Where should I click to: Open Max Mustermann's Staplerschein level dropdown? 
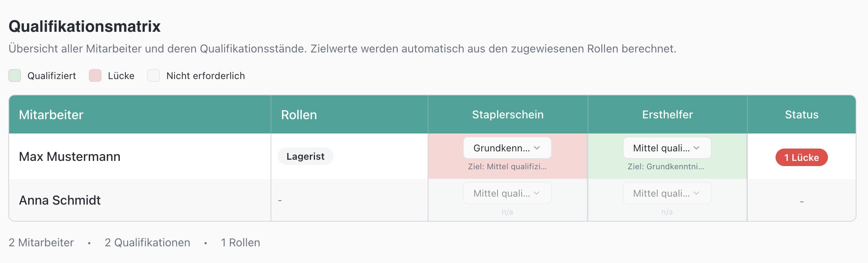(507, 148)
